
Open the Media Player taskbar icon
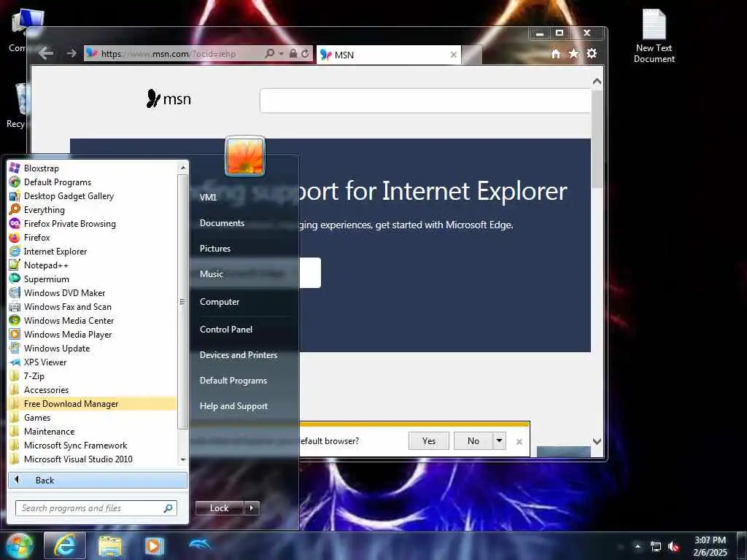pos(154,545)
